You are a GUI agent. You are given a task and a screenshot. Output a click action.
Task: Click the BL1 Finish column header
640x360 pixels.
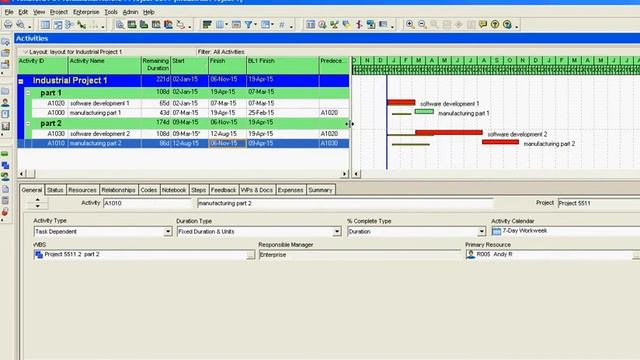tap(282, 65)
